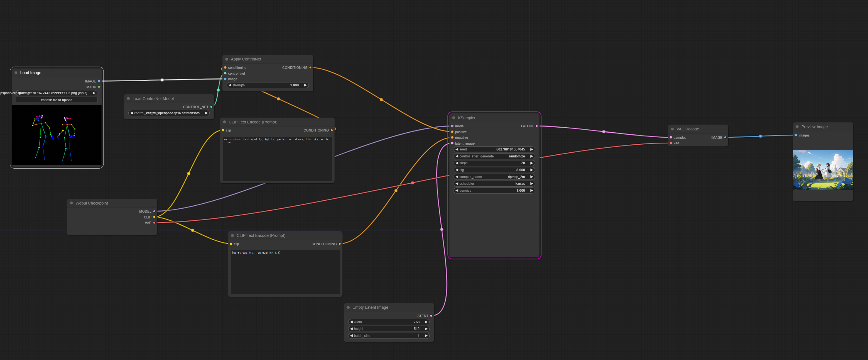Collapse the Webui Checkpoint node icon
This screenshot has height=360, width=868.
71,203
